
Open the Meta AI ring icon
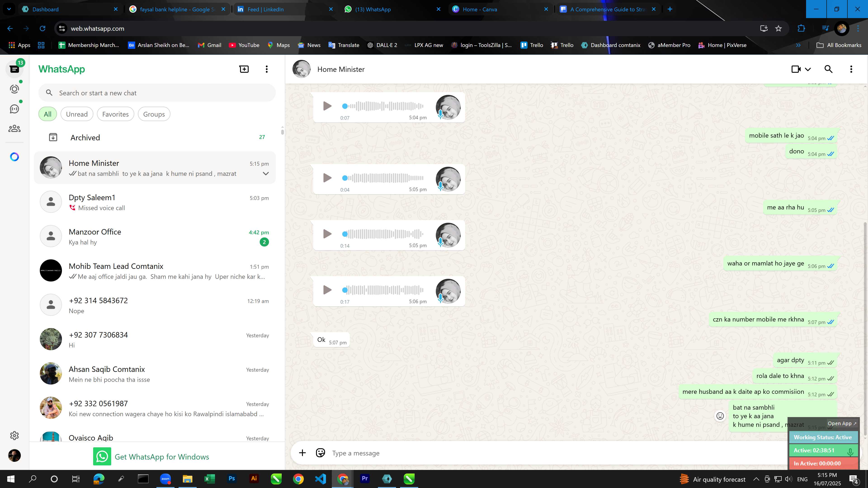[x=14, y=157]
